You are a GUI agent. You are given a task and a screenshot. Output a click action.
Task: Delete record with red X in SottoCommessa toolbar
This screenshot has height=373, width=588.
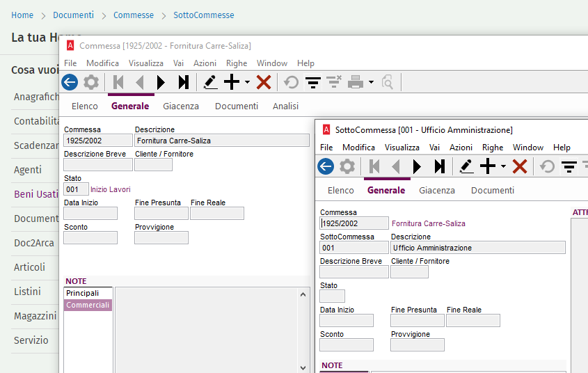tap(520, 166)
